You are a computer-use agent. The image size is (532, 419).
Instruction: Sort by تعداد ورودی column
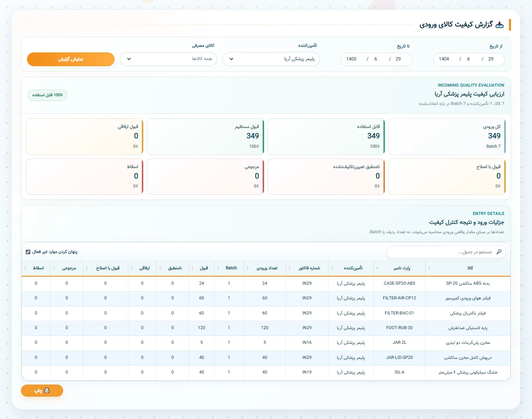click(x=265, y=268)
